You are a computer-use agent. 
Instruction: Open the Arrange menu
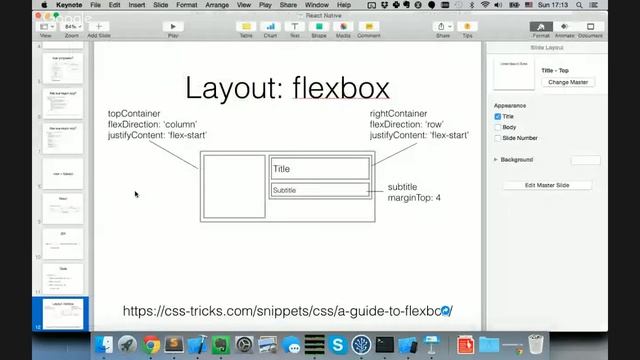pyautogui.click(x=217, y=5)
